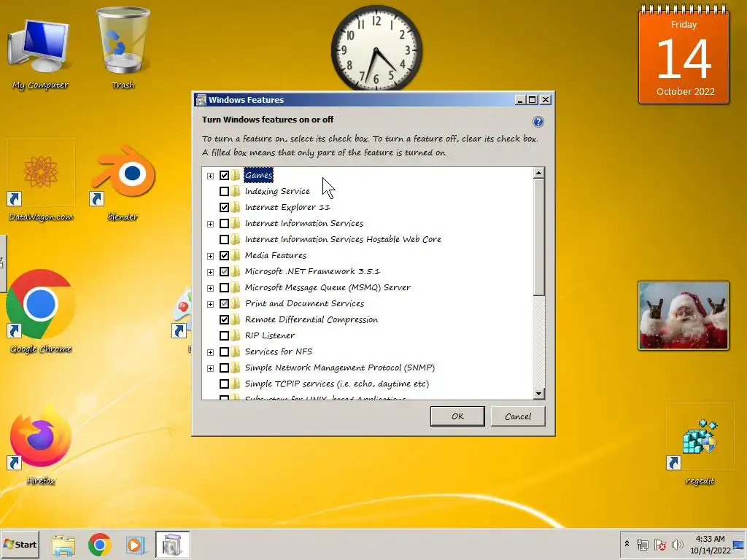Open the media player taskbar icon

pos(135,545)
